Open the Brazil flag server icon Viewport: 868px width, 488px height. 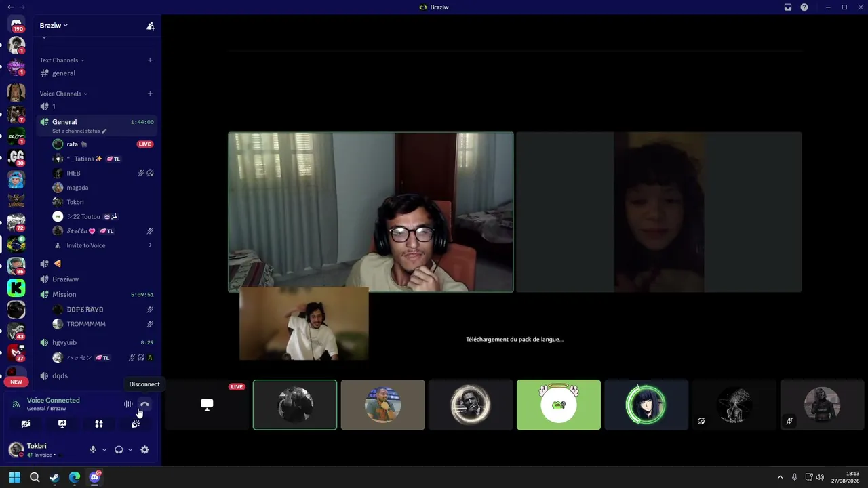[16, 245]
